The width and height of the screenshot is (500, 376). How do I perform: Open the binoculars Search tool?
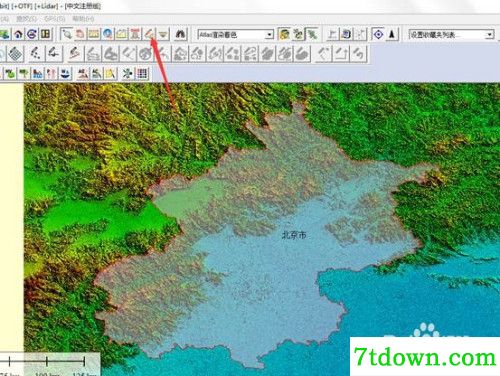click(x=180, y=34)
